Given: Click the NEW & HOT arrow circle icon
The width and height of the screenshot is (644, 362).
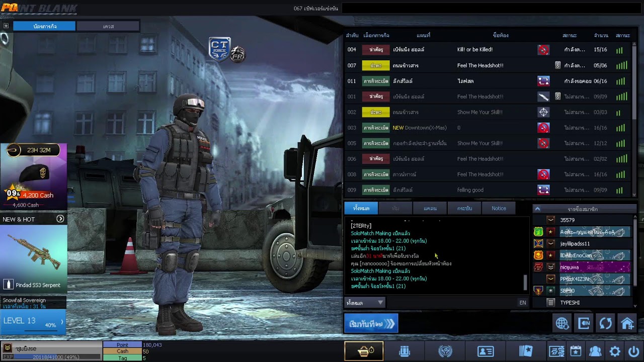Looking at the screenshot, I should pyautogui.click(x=60, y=219).
